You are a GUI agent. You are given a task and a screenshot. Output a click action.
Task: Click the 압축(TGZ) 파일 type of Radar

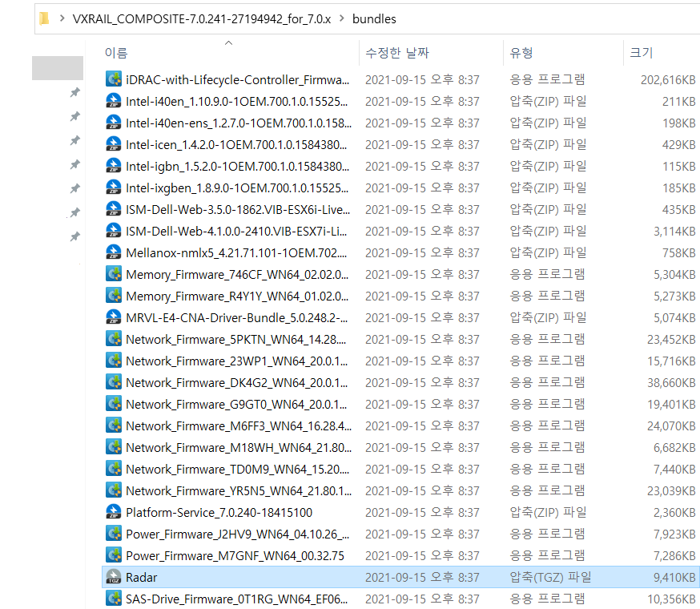(550, 577)
